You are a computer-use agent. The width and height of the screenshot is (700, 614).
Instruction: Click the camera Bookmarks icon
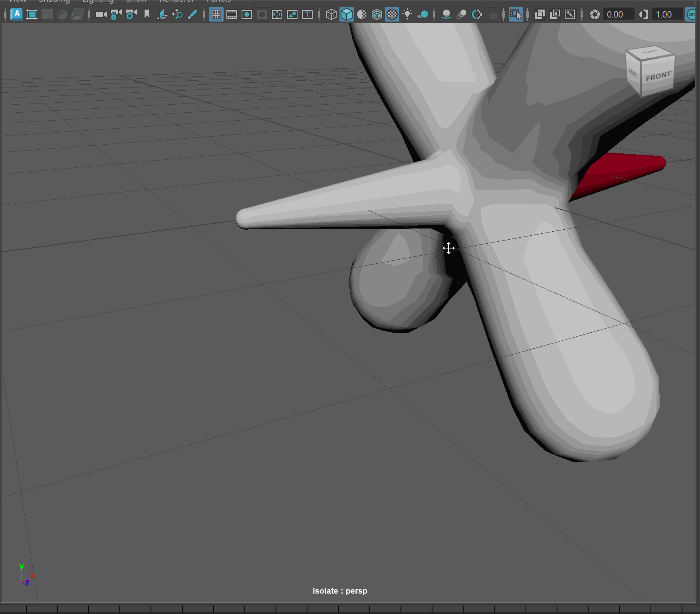click(x=147, y=14)
